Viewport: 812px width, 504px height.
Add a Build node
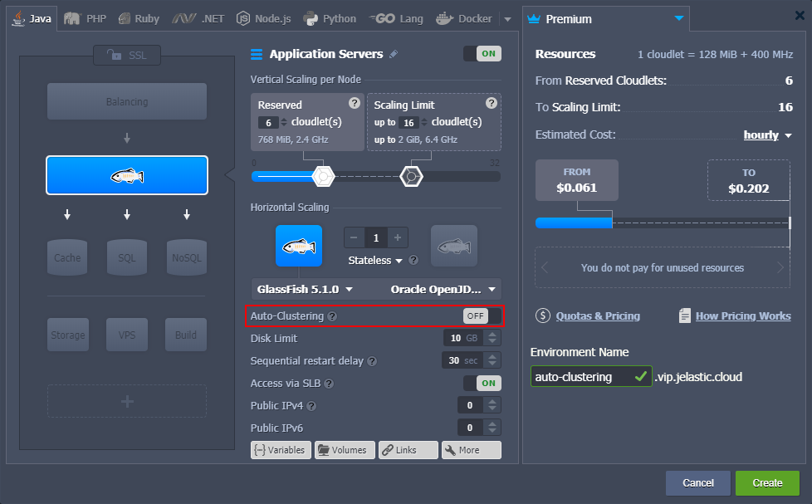186,335
